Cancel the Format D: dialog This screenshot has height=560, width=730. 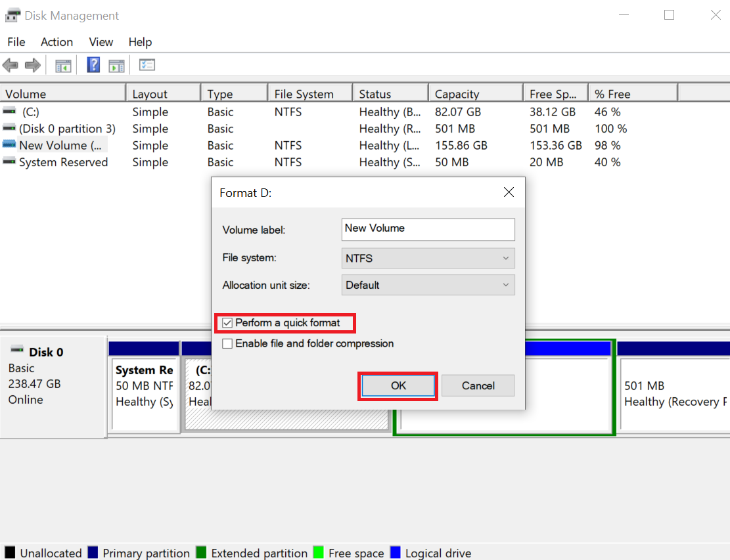[x=478, y=385]
